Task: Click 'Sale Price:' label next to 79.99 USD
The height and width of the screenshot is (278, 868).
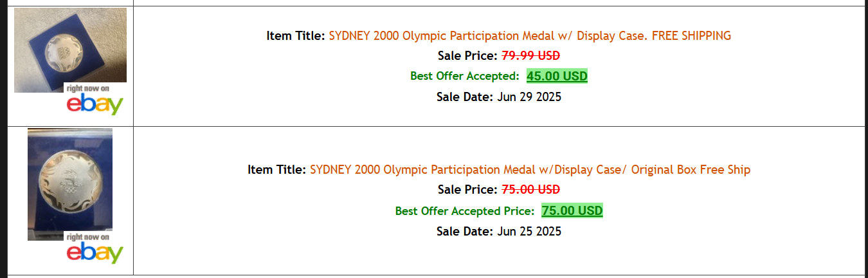Action: pyautogui.click(x=467, y=56)
